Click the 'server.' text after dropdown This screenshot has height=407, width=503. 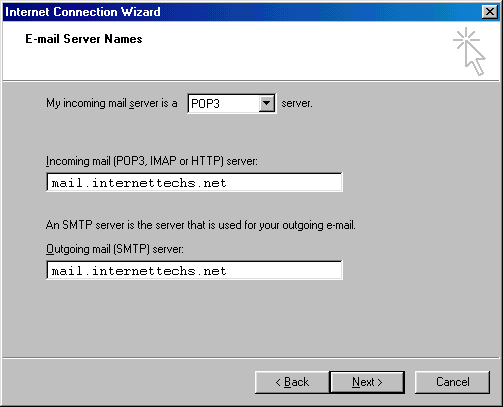[x=297, y=103]
